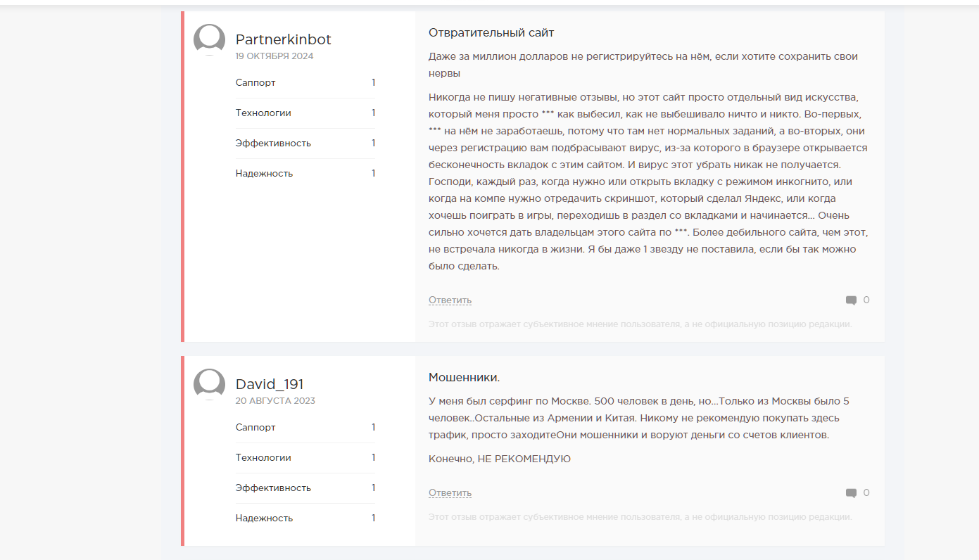Click Саппорт label in Partnerkinbot's ratings
Image resolution: width=979 pixels, height=560 pixels.
click(255, 83)
